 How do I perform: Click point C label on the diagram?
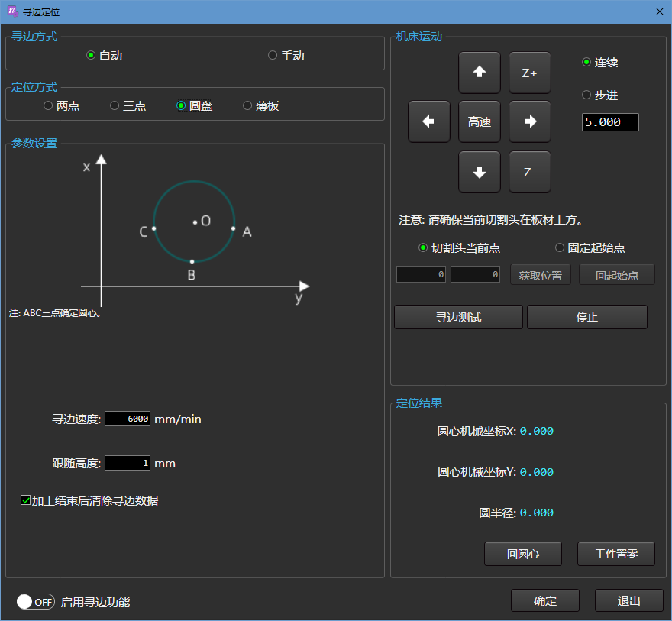(x=143, y=232)
